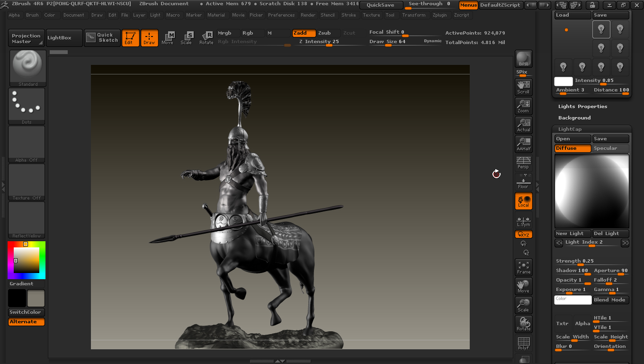Toggle PolyF polyframe display
This screenshot has height=364, width=644.
click(523, 343)
